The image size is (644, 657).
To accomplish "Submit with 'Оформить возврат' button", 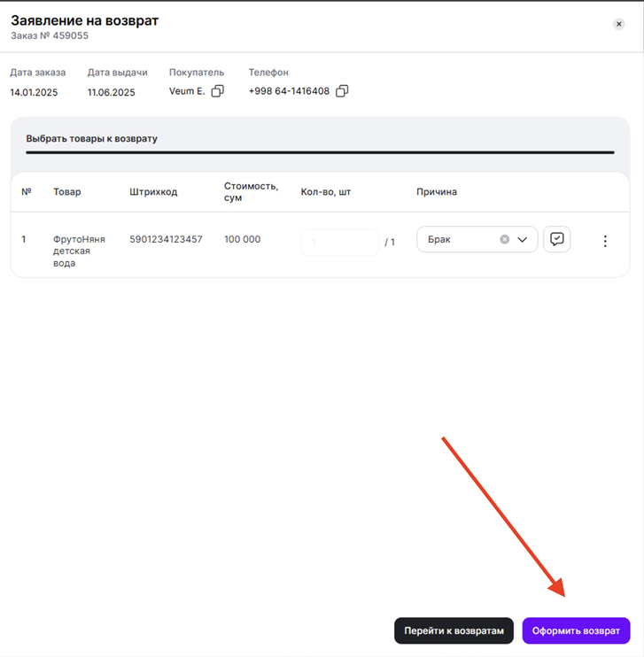I will pyautogui.click(x=576, y=630).
